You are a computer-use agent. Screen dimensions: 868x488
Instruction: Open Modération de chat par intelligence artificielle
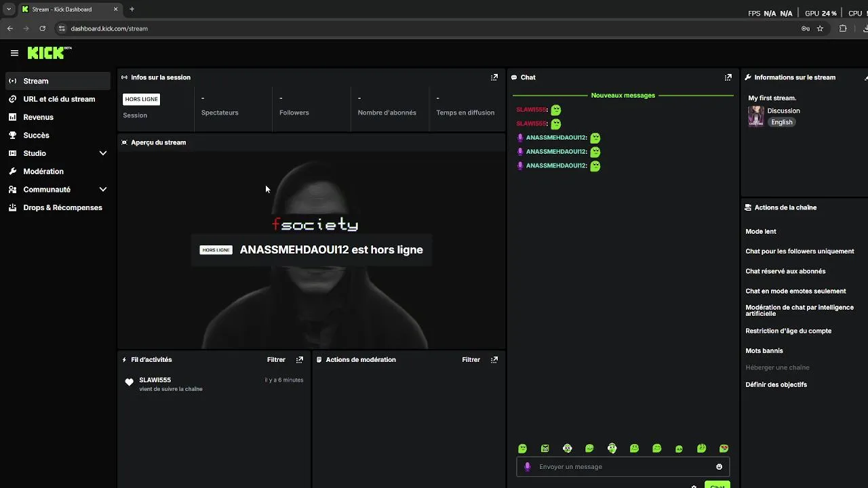click(x=800, y=310)
